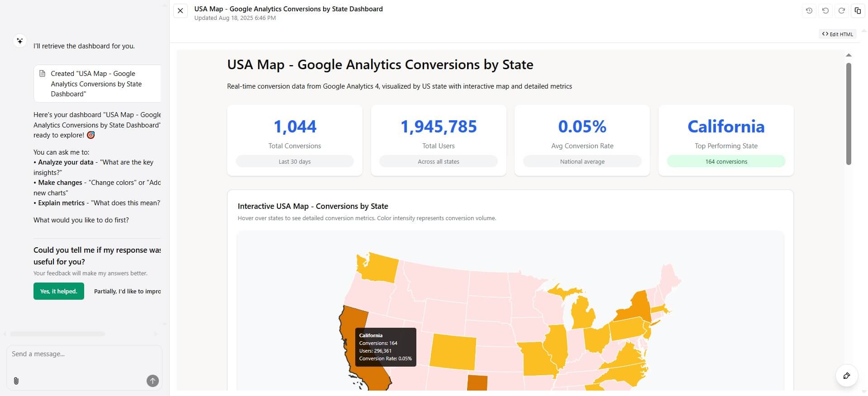The image size is (868, 396).
Task: Click the scroll up arrow of dashboard
Action: point(849,55)
